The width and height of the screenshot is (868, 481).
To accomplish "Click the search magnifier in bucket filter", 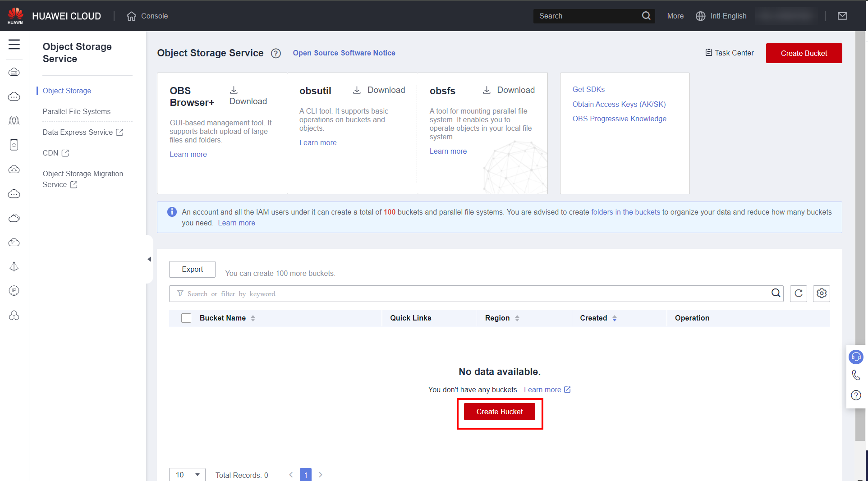I will [x=776, y=293].
